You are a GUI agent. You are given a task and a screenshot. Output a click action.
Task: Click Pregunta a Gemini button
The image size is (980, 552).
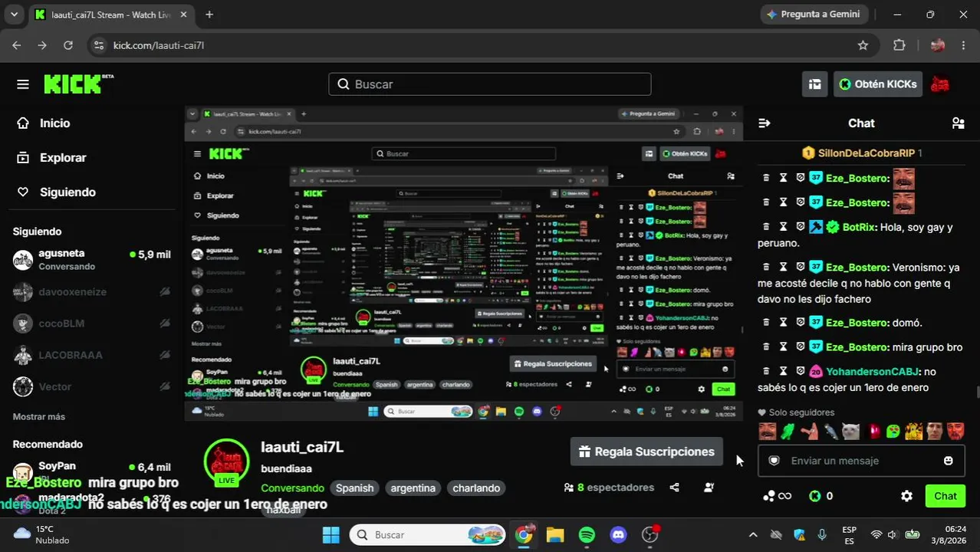point(813,15)
